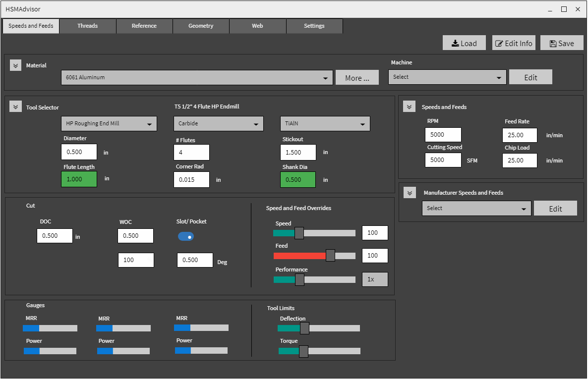Image resolution: width=588 pixels, height=379 pixels.
Task: Expand the HP Roughing End Mill dropdown
Action: click(109, 123)
